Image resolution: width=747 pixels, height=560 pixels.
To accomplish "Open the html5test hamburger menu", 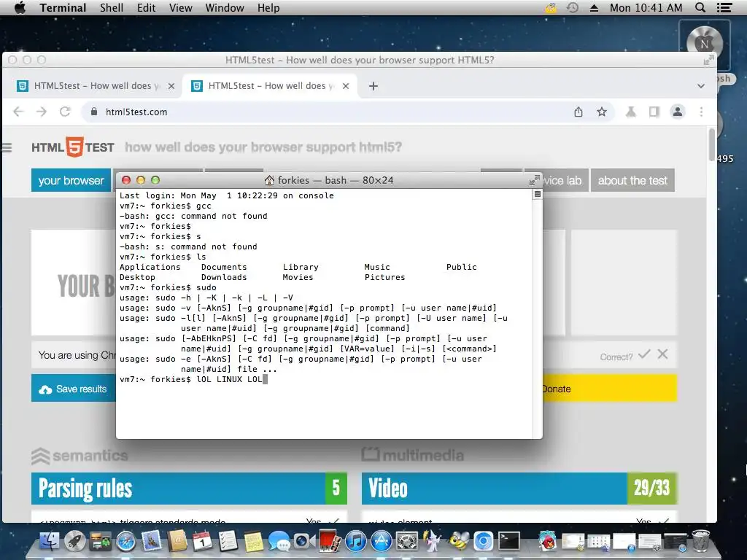I will (x=7, y=147).
